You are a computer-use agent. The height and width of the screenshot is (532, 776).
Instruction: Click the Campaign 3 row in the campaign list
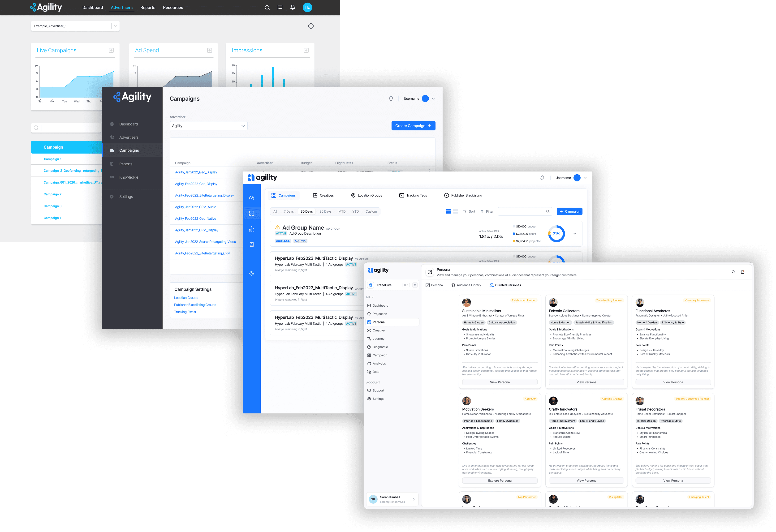click(67, 206)
